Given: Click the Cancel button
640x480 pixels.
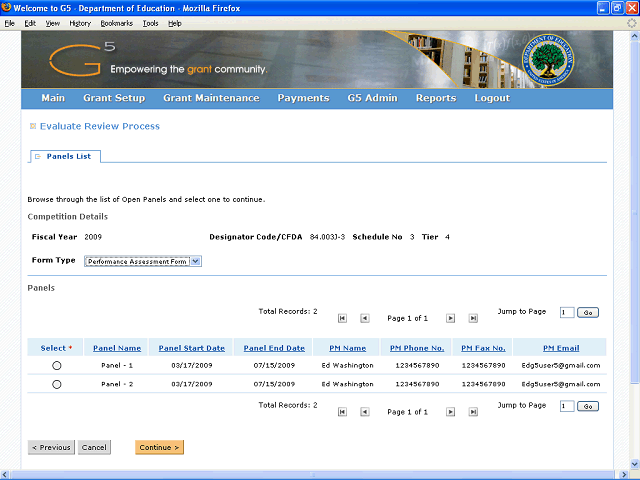Looking at the screenshot, I should click(94, 447).
